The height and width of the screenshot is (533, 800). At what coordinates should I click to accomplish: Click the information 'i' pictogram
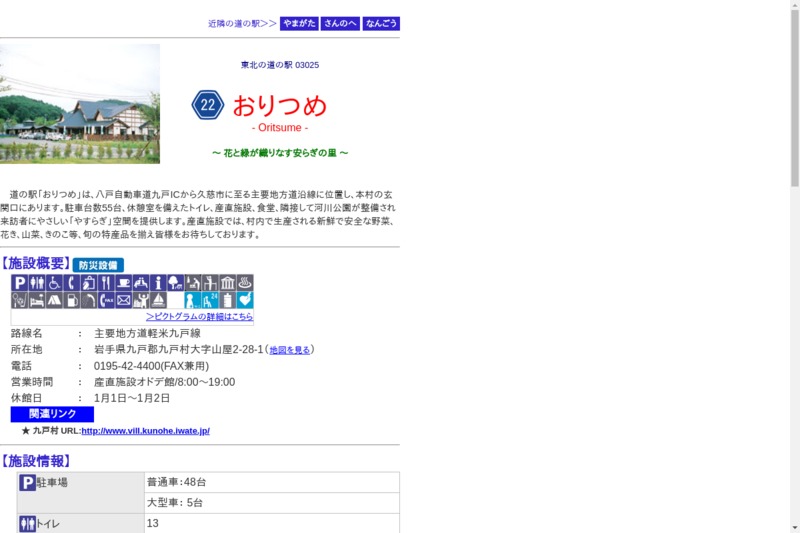pos(158,283)
